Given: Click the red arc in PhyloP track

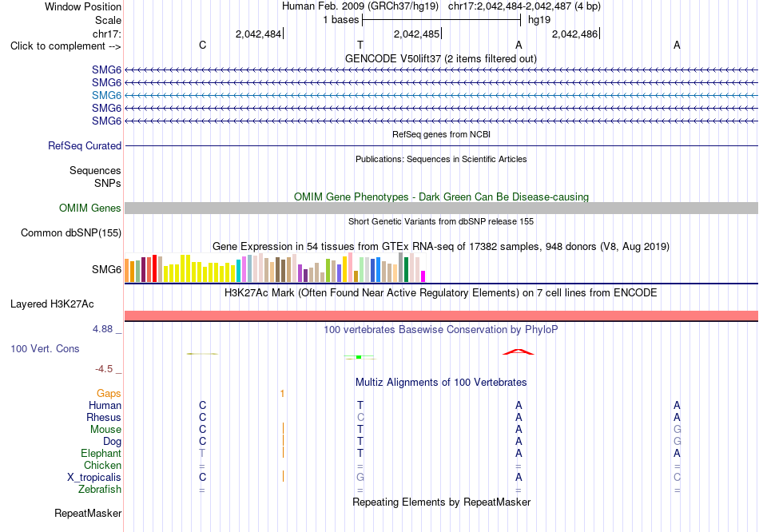Looking at the screenshot, I should coord(518,352).
